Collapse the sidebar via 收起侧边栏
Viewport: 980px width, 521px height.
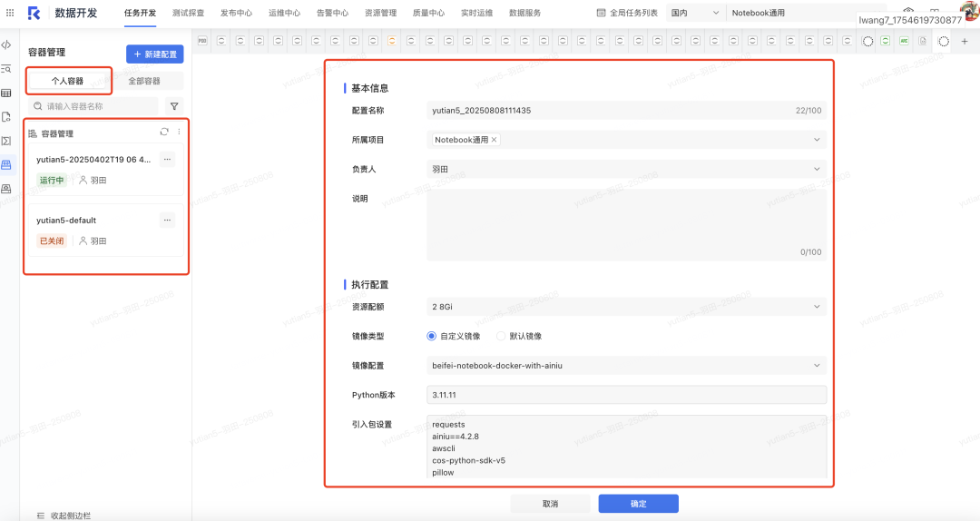click(x=64, y=516)
